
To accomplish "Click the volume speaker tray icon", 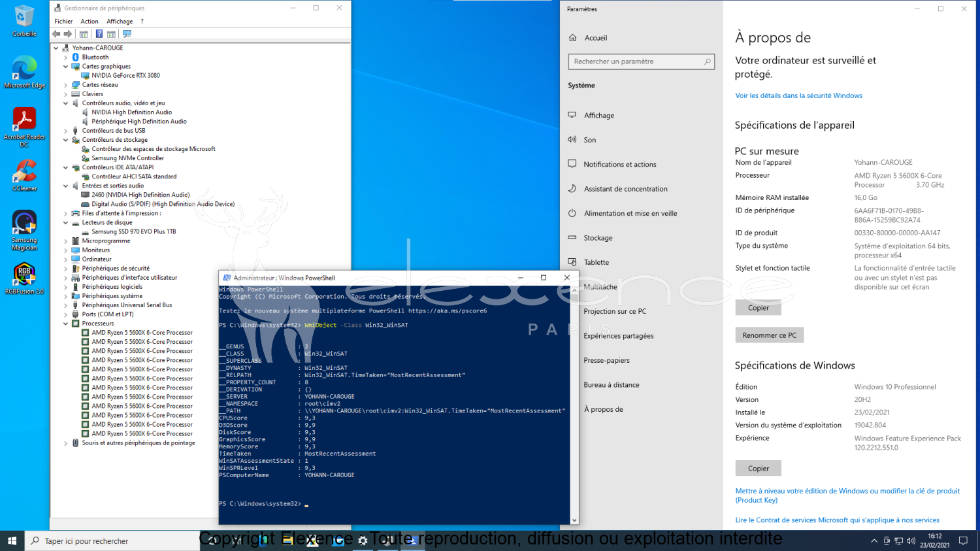I will tap(911, 541).
